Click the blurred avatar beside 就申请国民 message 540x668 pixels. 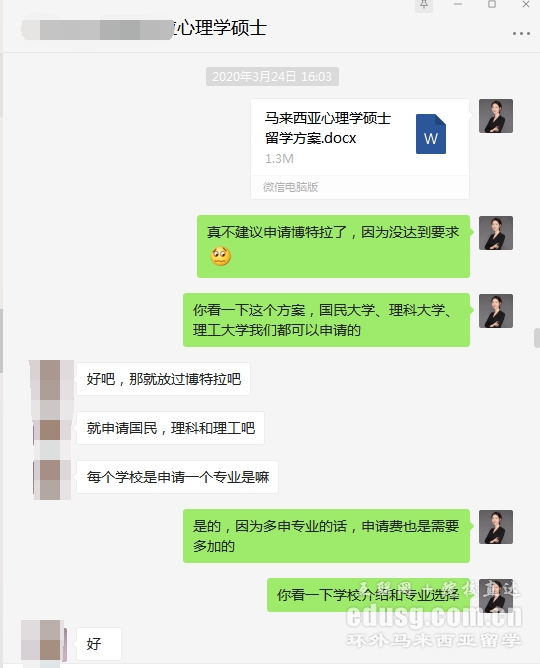tap(52, 429)
